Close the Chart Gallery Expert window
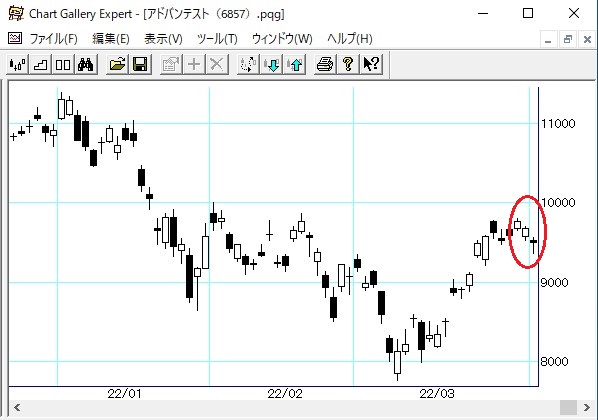The height and width of the screenshot is (420, 598). click(574, 13)
